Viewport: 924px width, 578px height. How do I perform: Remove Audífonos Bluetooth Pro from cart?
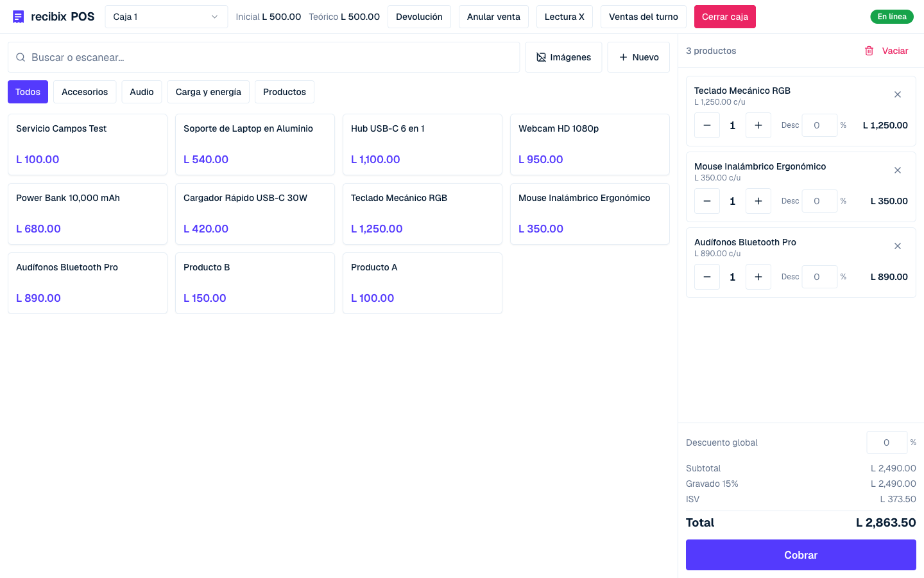[898, 246]
